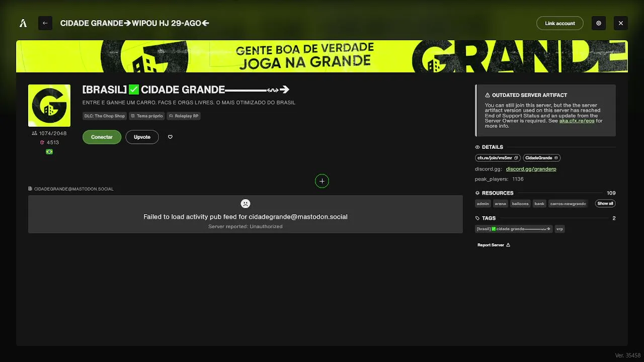
Task: Click the server description text
Action: pos(189,103)
